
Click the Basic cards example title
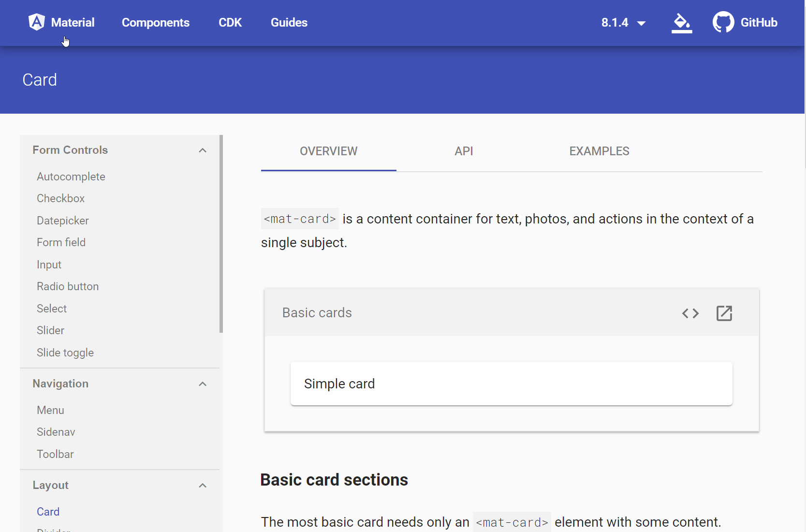pos(317,313)
